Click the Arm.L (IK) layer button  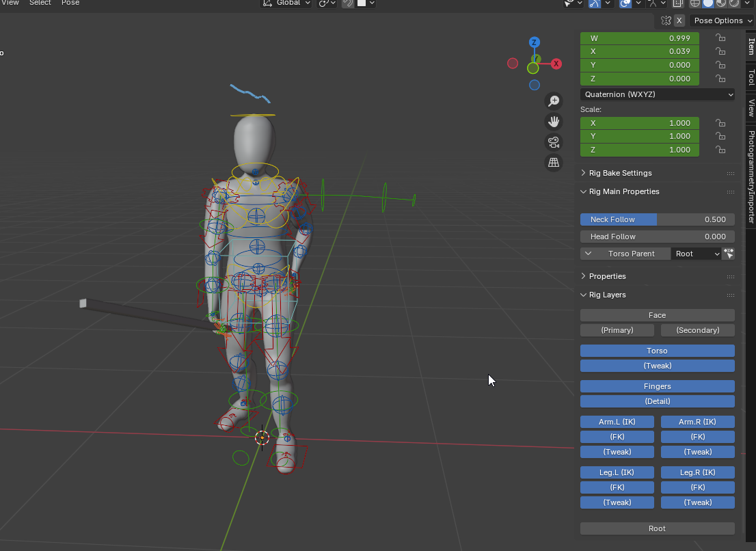click(x=617, y=422)
